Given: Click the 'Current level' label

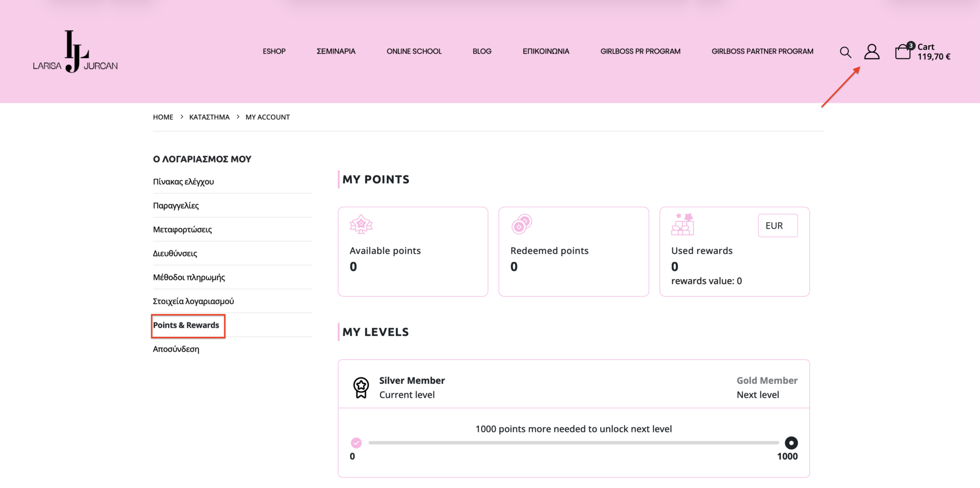Looking at the screenshot, I should [x=407, y=395].
